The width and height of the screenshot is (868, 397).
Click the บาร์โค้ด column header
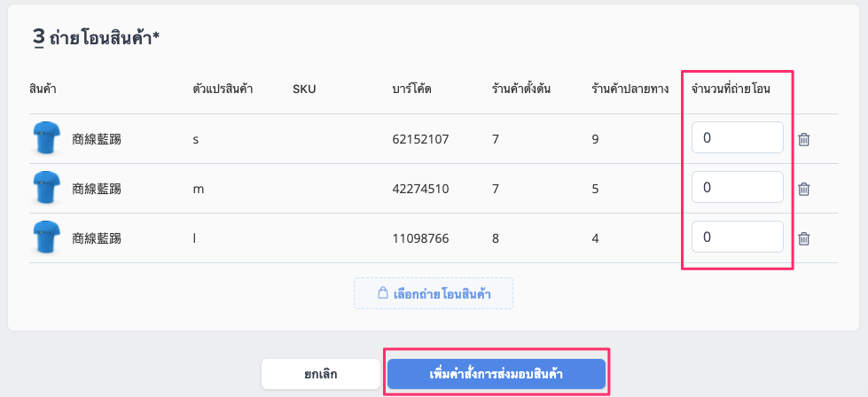pyautogui.click(x=411, y=89)
